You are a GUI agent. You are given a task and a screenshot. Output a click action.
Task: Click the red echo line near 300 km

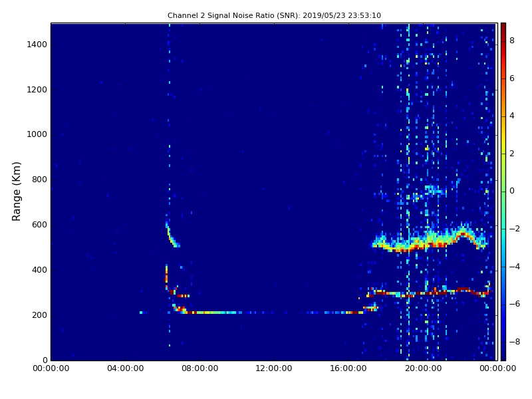click(429, 292)
